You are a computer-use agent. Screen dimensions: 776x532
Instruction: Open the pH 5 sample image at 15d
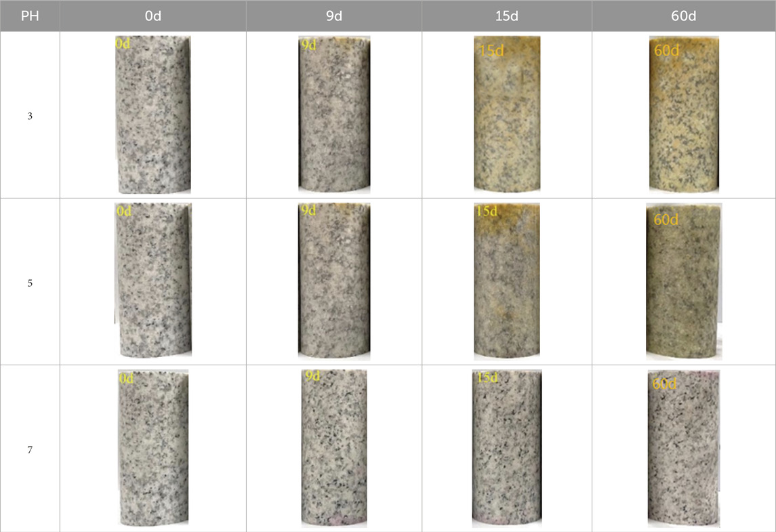pos(507,281)
